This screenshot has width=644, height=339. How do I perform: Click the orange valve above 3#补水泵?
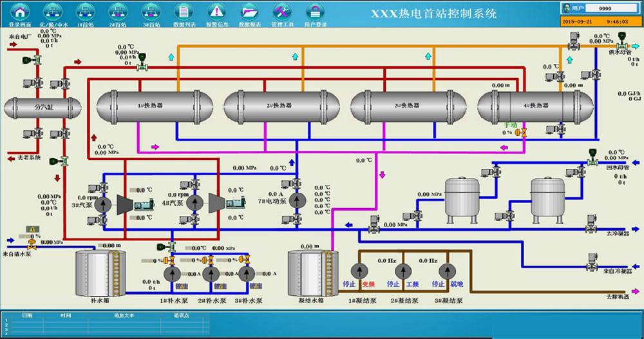tap(244, 260)
